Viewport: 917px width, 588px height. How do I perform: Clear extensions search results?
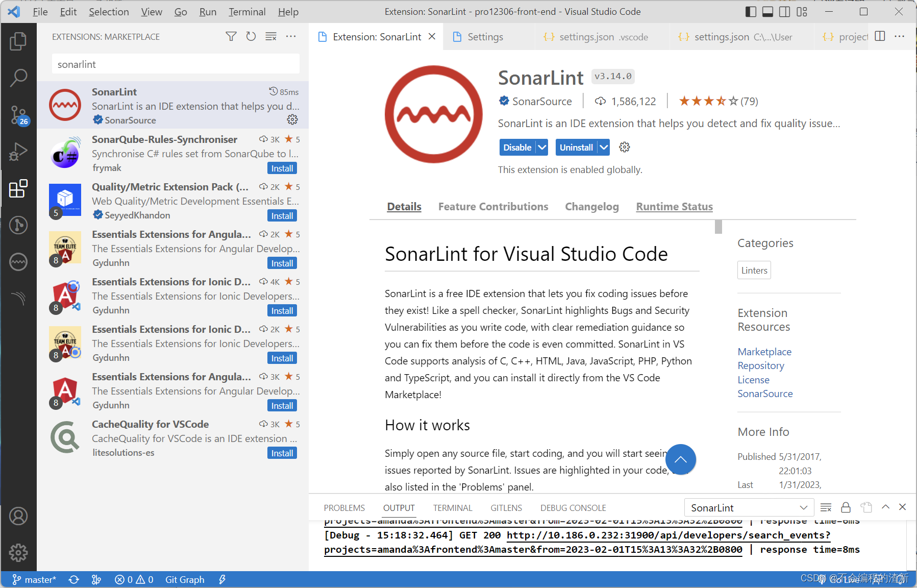271,36
